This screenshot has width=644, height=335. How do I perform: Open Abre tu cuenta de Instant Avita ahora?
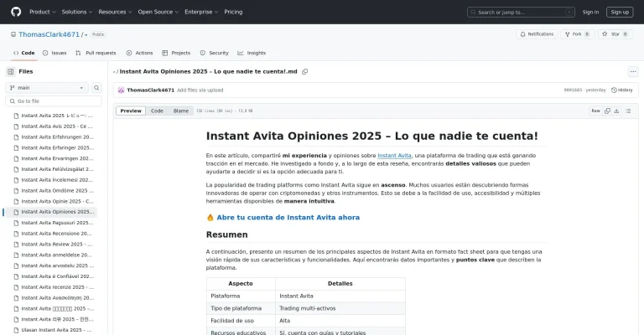pos(288,217)
